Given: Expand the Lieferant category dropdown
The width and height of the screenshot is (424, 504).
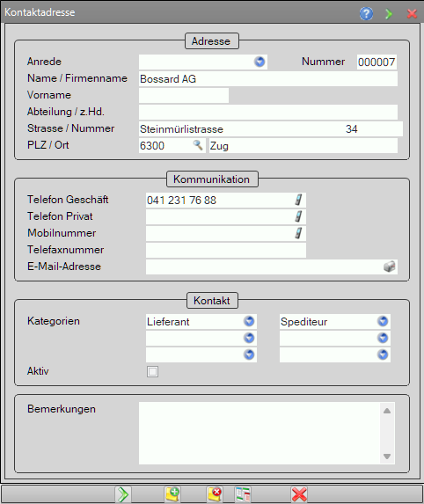Looking at the screenshot, I should tap(249, 321).
